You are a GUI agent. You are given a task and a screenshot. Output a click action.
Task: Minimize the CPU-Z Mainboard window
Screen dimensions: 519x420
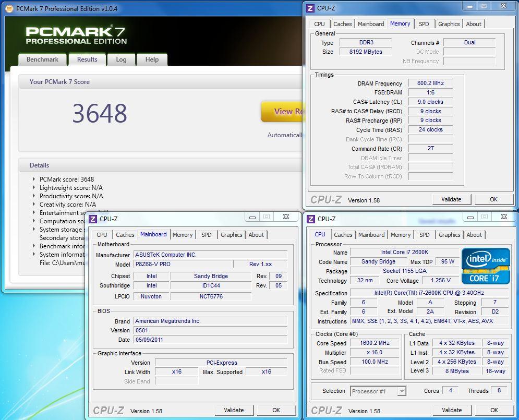point(252,217)
